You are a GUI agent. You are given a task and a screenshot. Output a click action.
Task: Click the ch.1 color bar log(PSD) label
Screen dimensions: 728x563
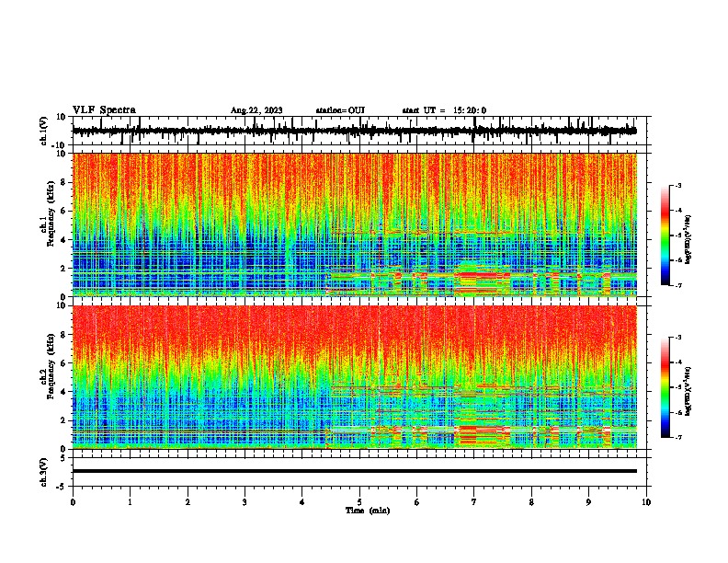(688, 239)
